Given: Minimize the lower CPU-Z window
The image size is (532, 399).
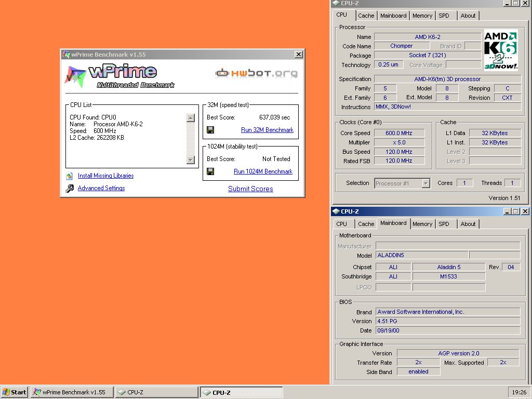Looking at the screenshot, I should (x=507, y=211).
